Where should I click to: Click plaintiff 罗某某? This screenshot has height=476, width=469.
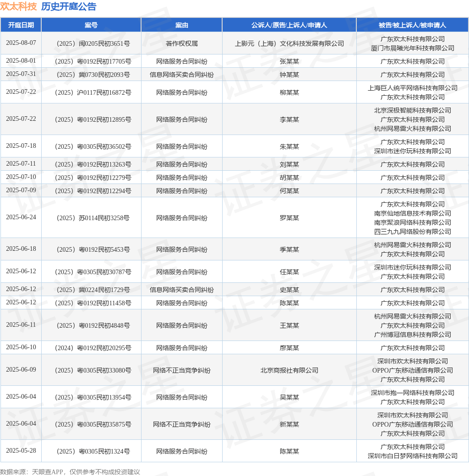pyautogui.click(x=289, y=218)
